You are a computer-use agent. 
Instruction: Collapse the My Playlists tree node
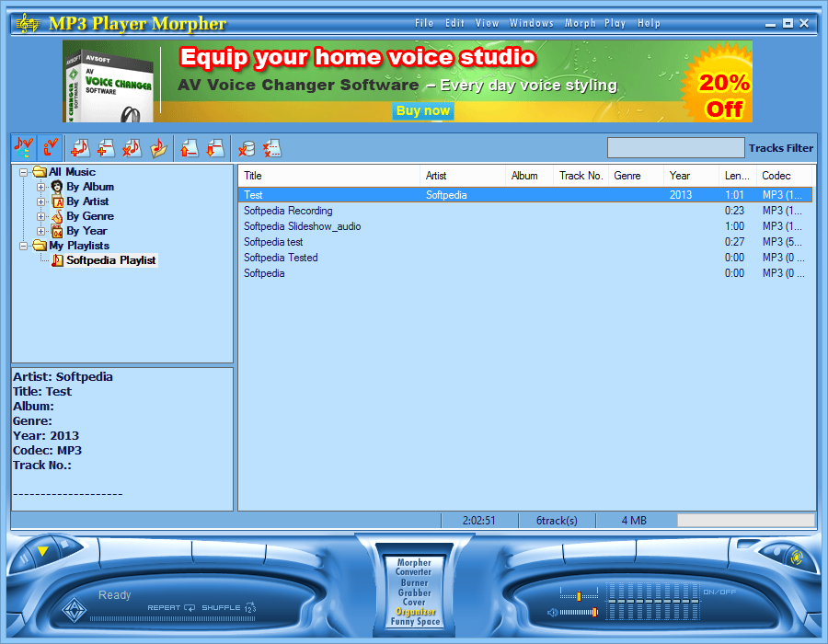point(23,246)
